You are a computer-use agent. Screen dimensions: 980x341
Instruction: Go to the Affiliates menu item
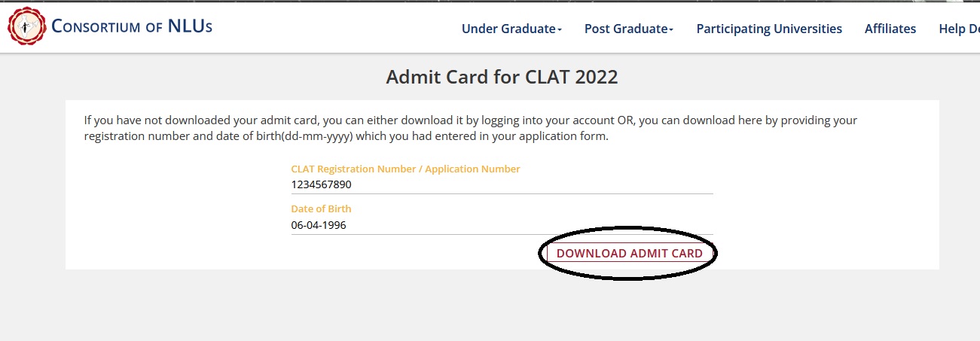click(890, 29)
